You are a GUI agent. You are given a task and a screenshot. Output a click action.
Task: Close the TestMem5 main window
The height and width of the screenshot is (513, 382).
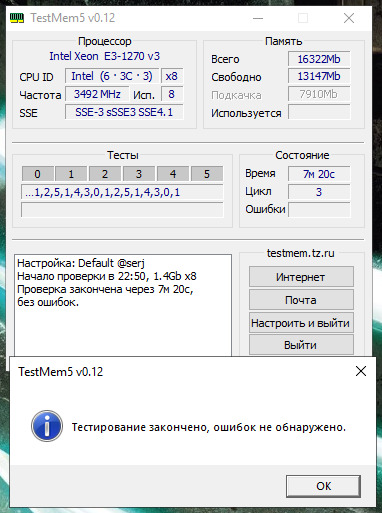[x=349, y=18]
